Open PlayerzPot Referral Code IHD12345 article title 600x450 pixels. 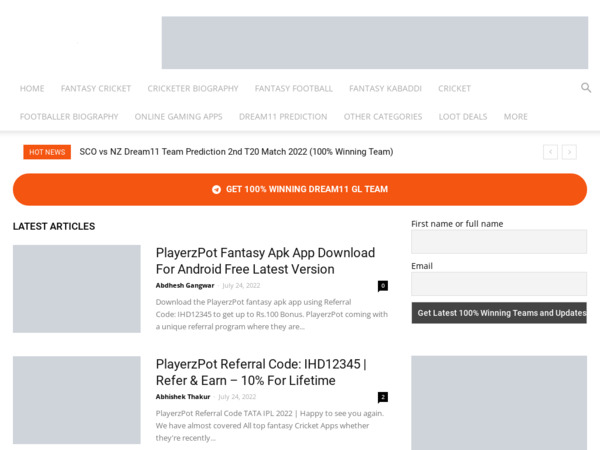pyautogui.click(x=261, y=372)
